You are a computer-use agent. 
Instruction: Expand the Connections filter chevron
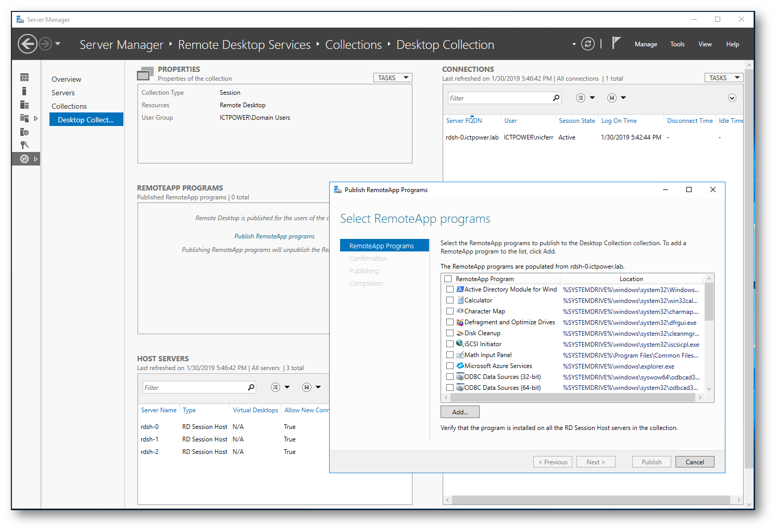[x=732, y=98]
